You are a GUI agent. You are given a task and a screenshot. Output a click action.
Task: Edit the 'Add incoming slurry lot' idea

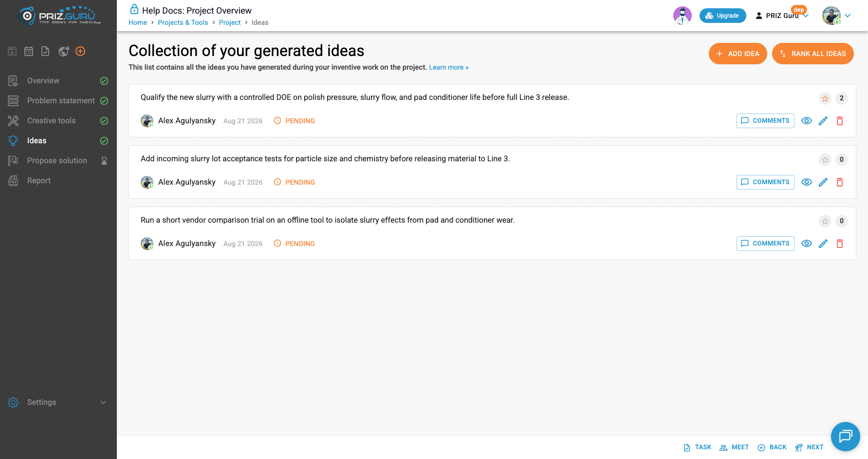(x=823, y=182)
